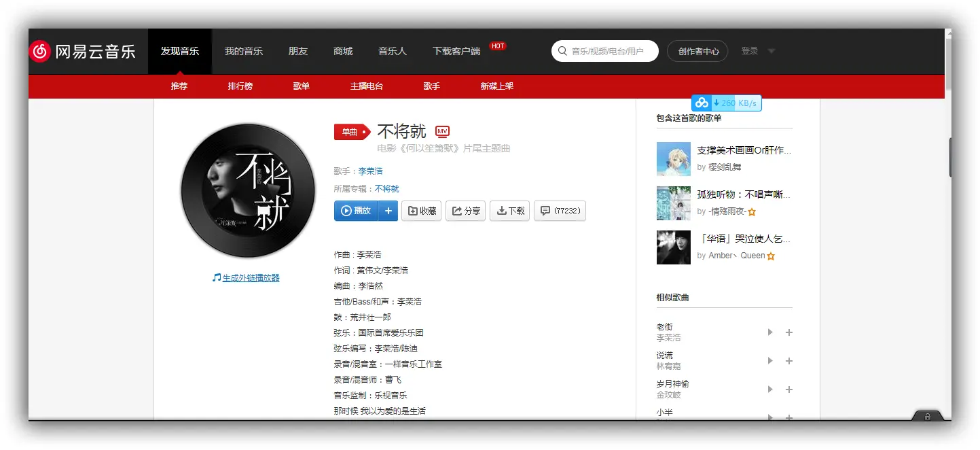Click 生成外链播放器 link
The width and height of the screenshot is (980, 450).
click(251, 277)
